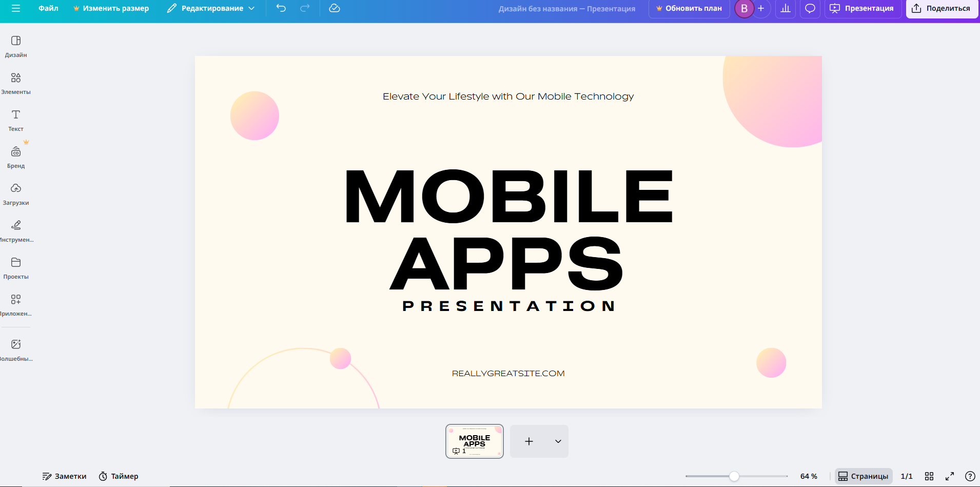Click the Share (Поделиться) button
Screen dimensions: 980x487
coord(942,8)
